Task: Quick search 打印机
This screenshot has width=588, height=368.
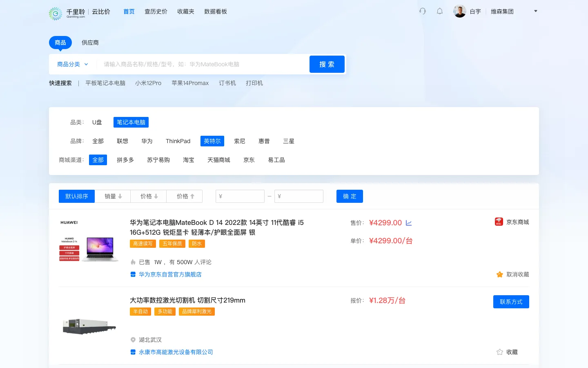Action: 254,83
